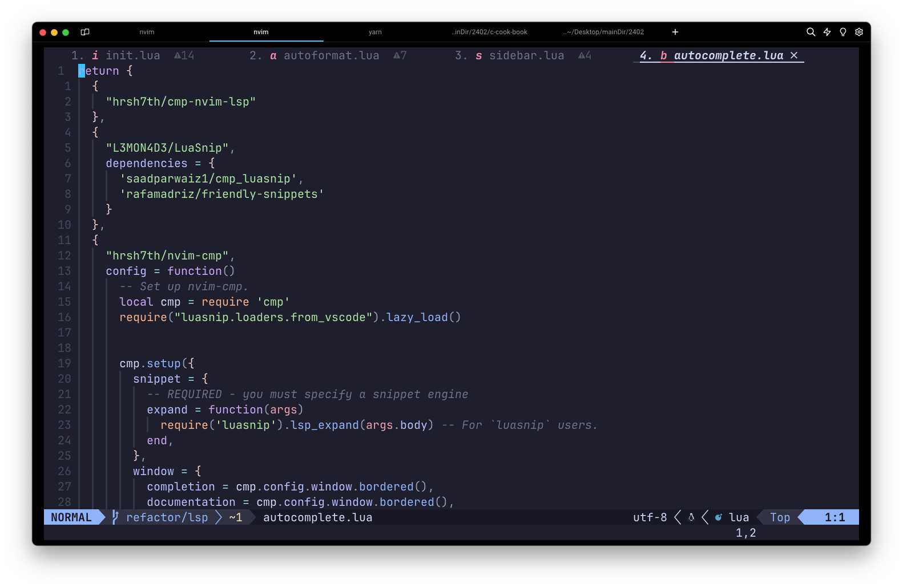Click the lightbulb icon in title bar
This screenshot has width=903, height=588.
click(843, 32)
